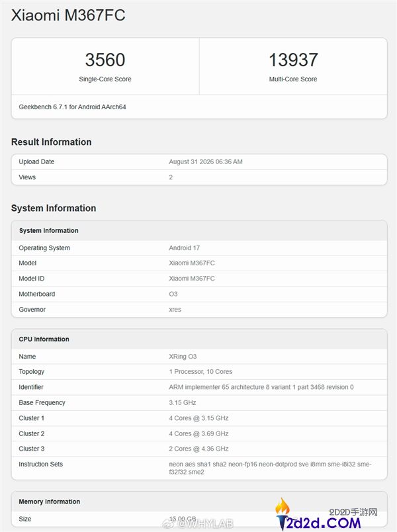Click the Single-Core Score label
Screen dimensions: 397x532
[105, 79]
